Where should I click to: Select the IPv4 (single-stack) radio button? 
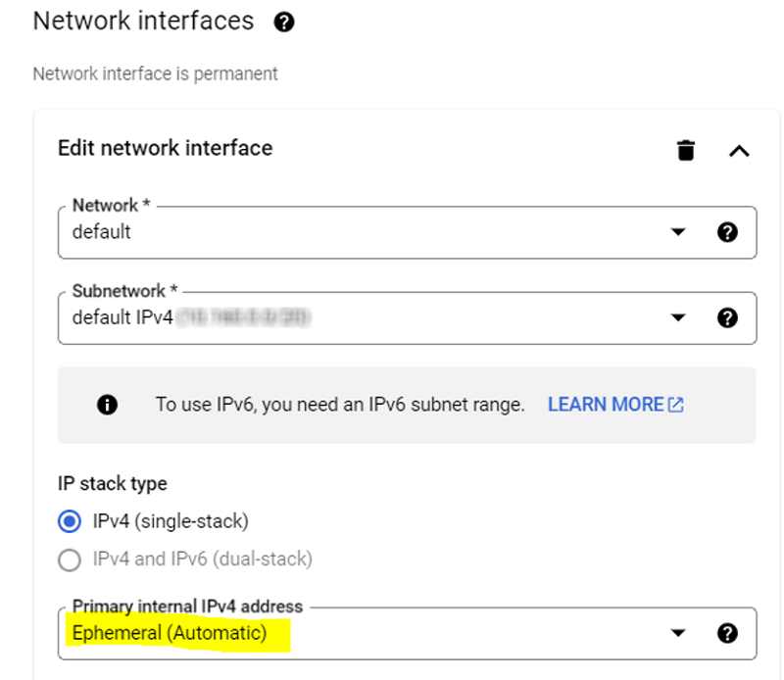click(69, 520)
